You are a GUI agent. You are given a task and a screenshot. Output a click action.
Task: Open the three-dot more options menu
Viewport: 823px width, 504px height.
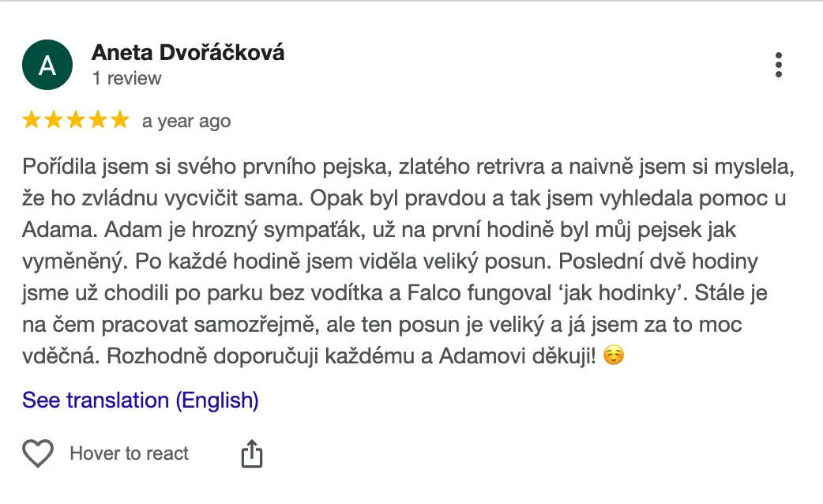pos(779,65)
